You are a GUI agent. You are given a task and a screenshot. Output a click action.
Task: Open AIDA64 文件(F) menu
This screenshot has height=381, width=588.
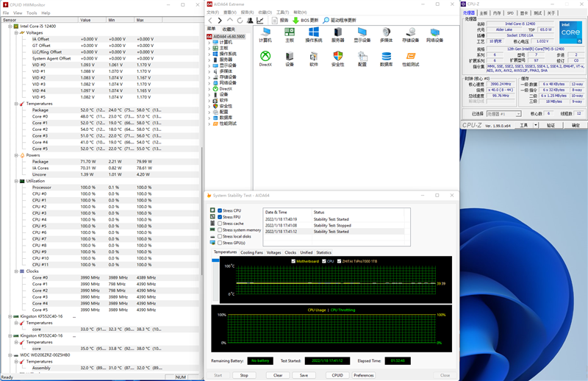213,13
